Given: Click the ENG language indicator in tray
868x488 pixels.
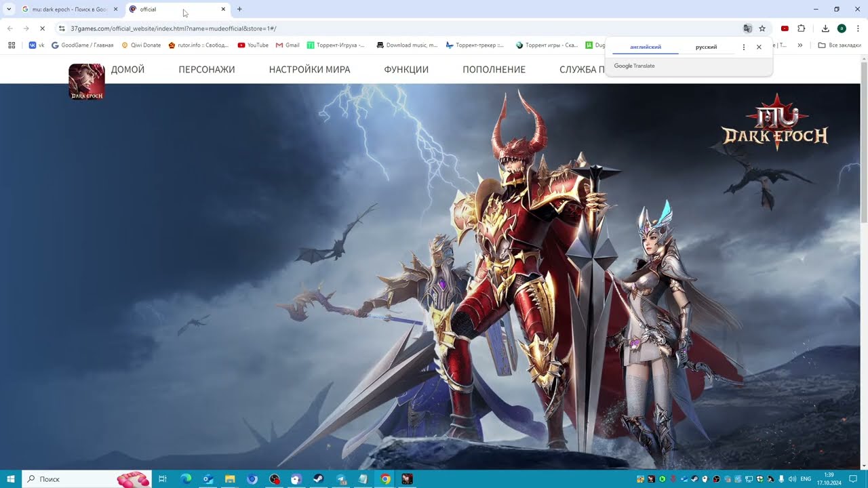Looking at the screenshot, I should click(x=806, y=479).
